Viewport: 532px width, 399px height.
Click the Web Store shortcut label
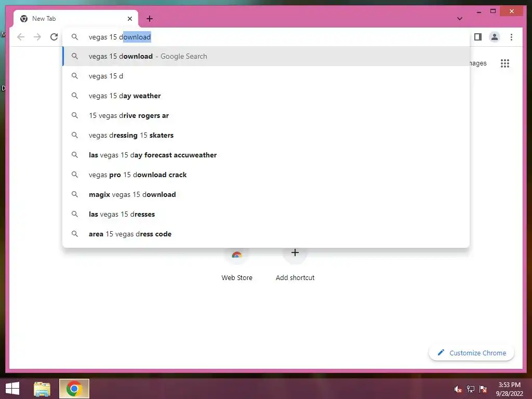(237, 277)
